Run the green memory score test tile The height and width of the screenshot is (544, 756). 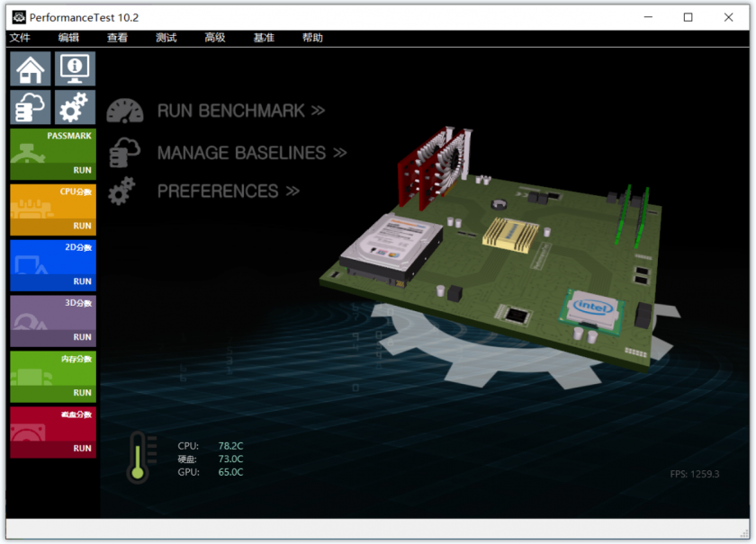(53, 377)
